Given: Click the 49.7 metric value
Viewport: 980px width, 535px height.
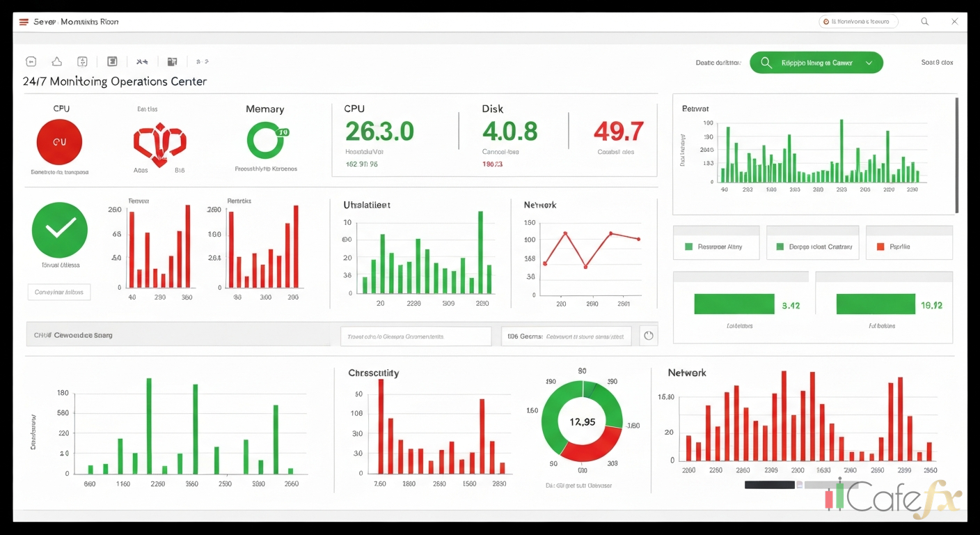Looking at the screenshot, I should [x=618, y=132].
